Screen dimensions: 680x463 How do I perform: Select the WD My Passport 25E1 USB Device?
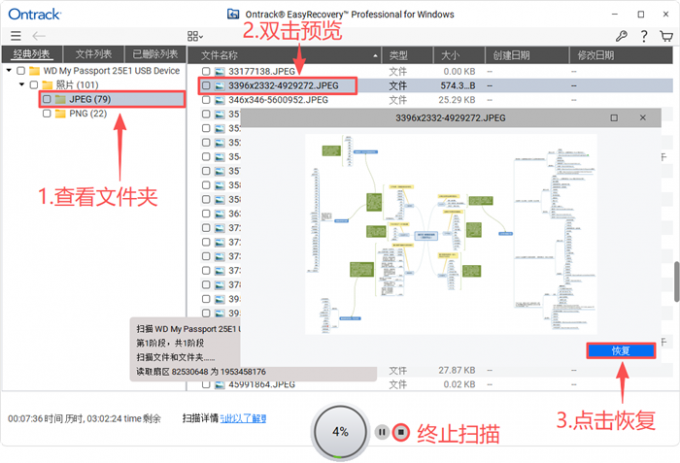point(111,71)
